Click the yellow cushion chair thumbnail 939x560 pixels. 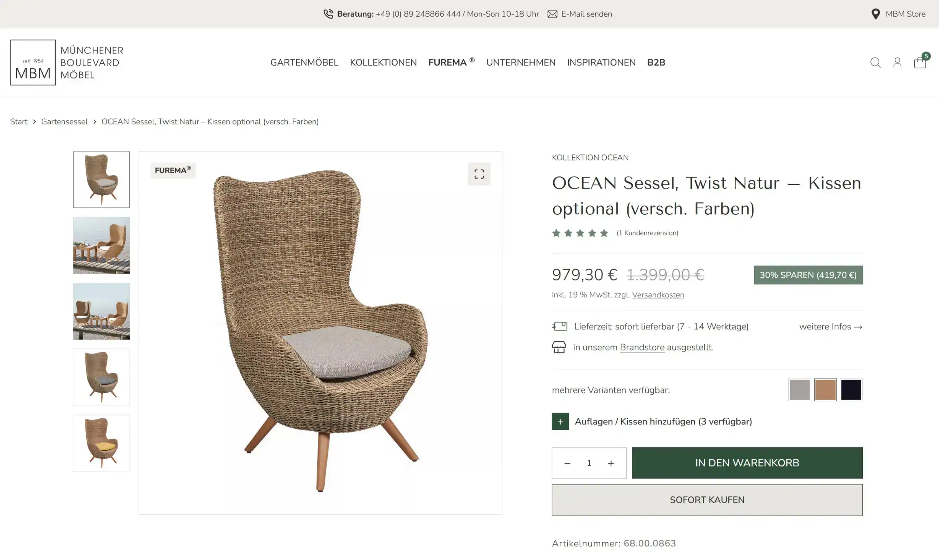101,443
